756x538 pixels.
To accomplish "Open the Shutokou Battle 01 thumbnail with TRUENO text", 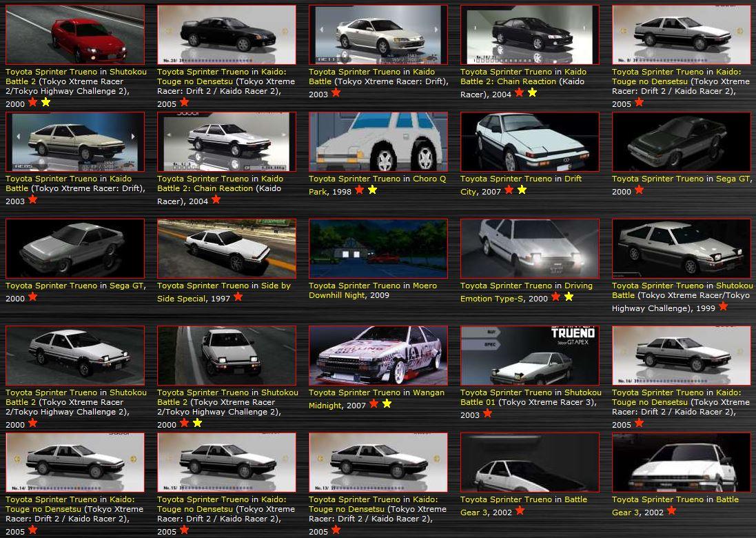I will pos(530,356).
